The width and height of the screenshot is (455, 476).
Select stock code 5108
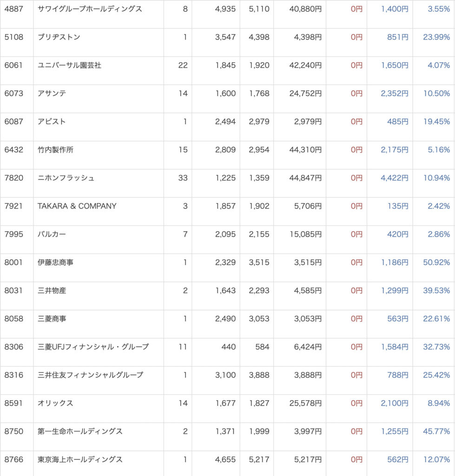click(13, 37)
